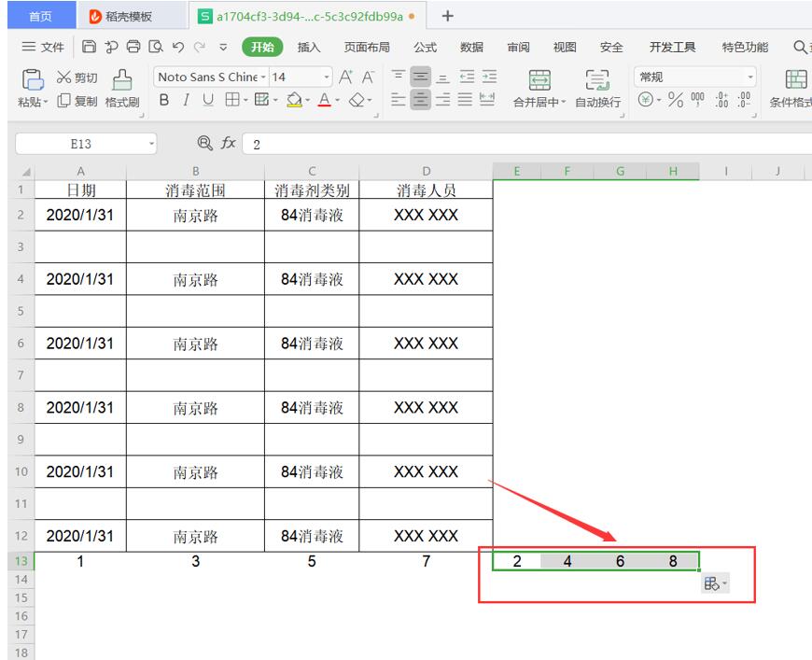
Task: Expand the quick access toolbar dropdown
Action: pyautogui.click(x=223, y=47)
